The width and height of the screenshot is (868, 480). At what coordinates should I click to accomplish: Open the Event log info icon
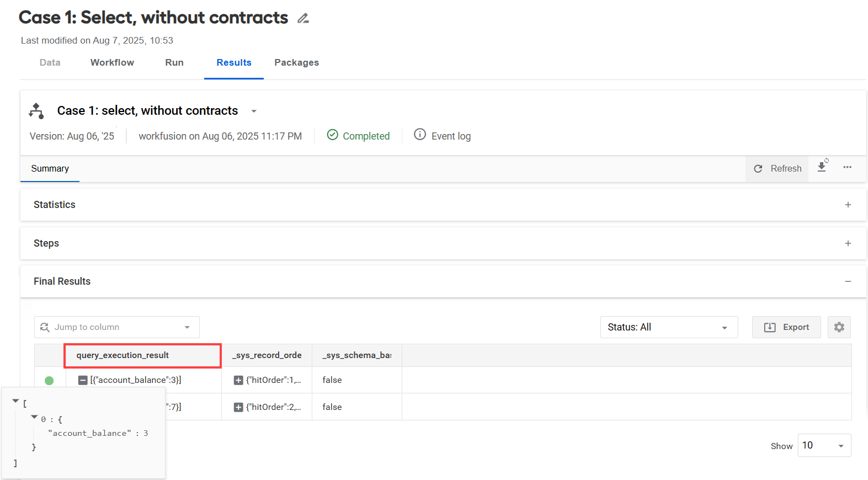coord(420,135)
